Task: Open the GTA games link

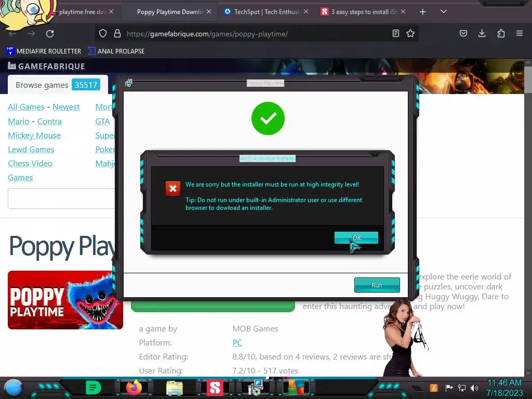Action: 102,122
